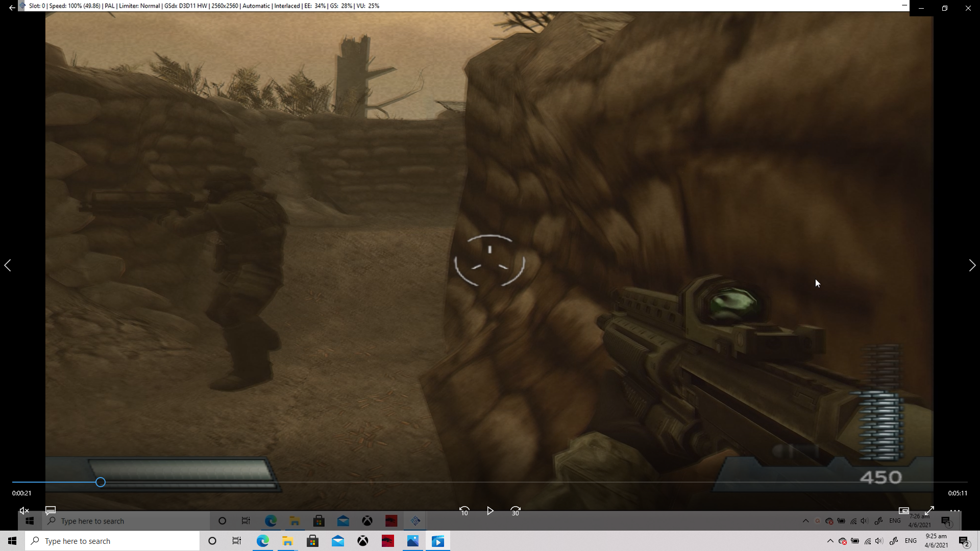Enter full screen mode in the player
This screenshot has height=551, width=980.
pyautogui.click(x=929, y=511)
